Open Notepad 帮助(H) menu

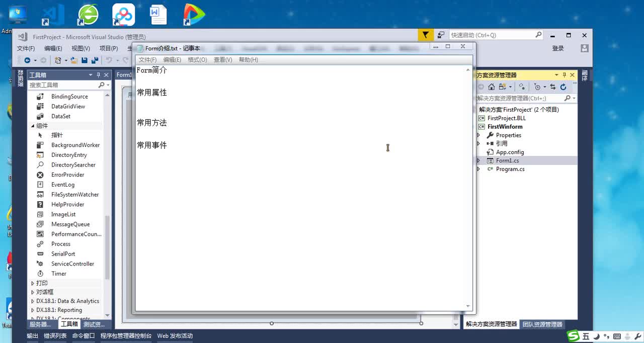click(249, 59)
